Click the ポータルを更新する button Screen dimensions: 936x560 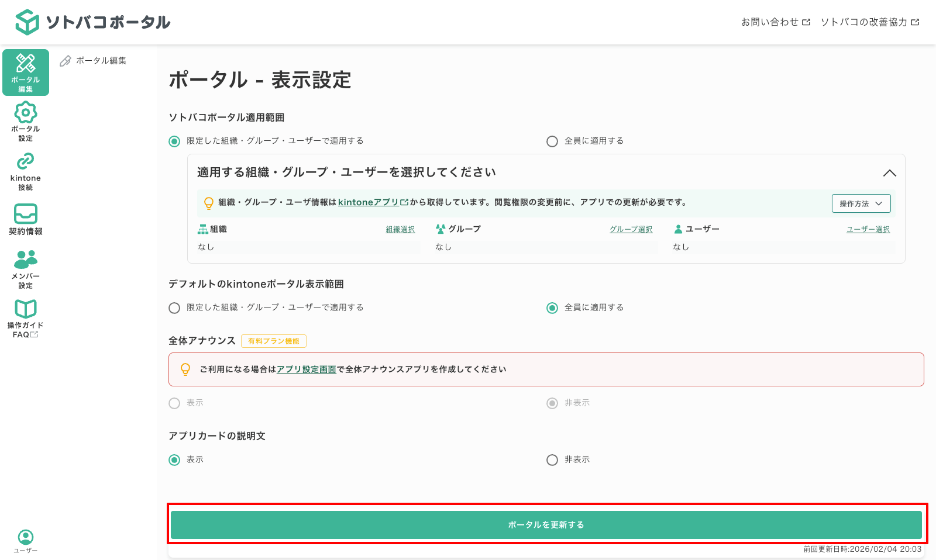[x=546, y=524]
